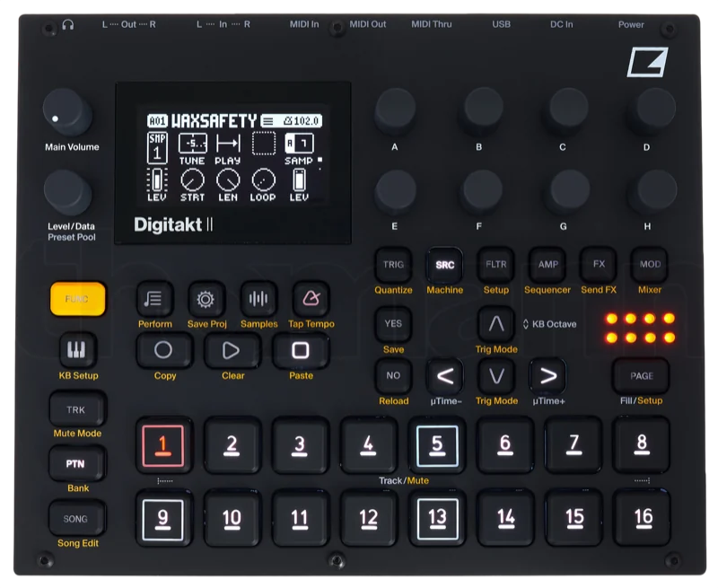Toggle trig key 1 with red outline

click(x=163, y=445)
